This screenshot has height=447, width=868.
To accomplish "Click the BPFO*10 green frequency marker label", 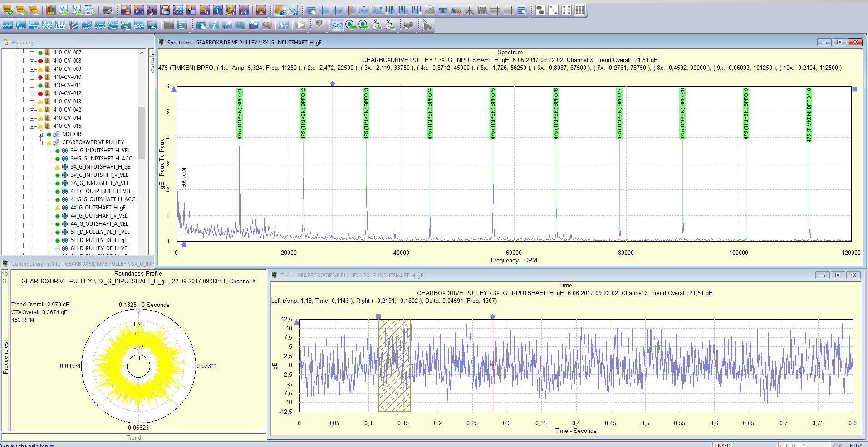I will [809, 115].
